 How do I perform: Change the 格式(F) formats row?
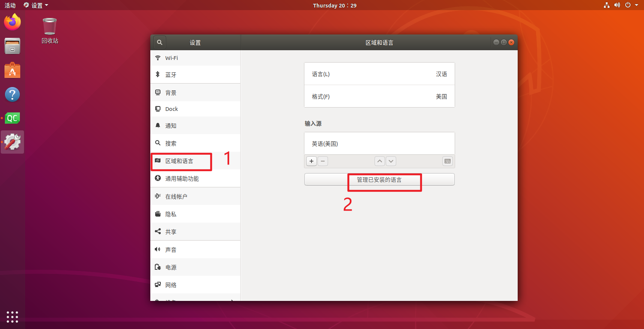click(379, 96)
